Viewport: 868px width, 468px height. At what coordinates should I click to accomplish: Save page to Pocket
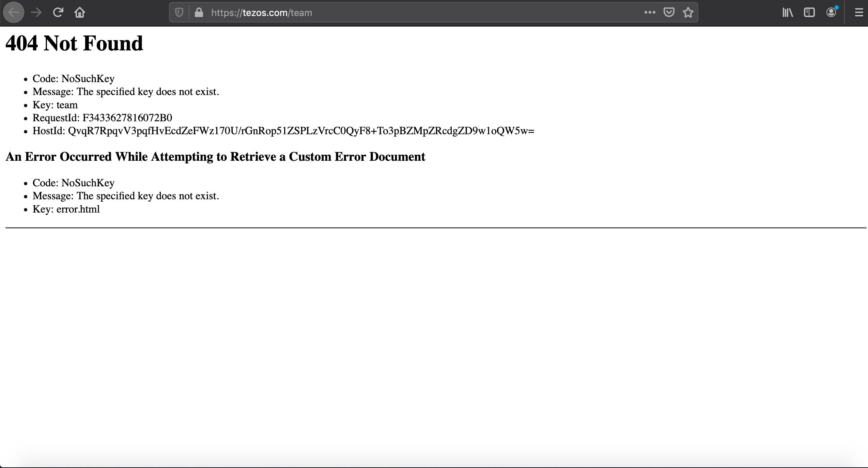(669, 13)
